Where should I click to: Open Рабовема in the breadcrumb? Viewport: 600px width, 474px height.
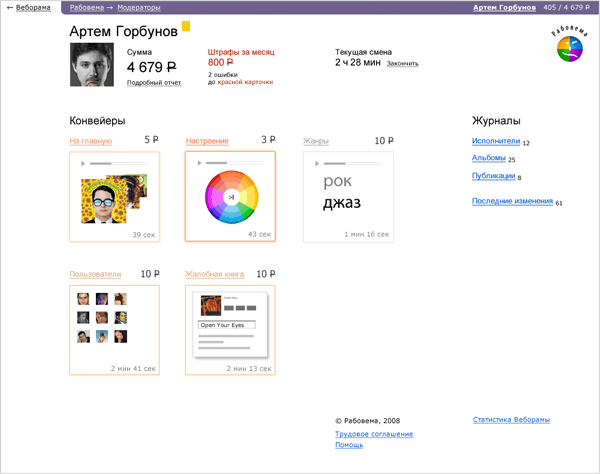[86, 7]
